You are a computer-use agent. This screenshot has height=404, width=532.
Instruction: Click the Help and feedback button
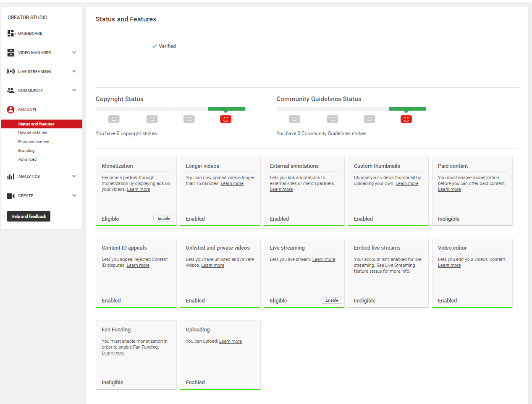click(29, 216)
